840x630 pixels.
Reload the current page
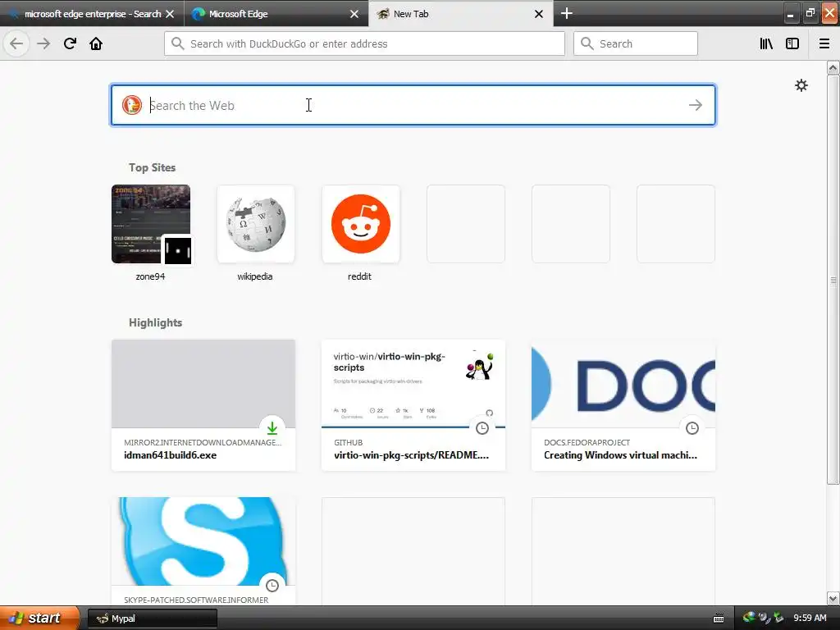point(70,43)
